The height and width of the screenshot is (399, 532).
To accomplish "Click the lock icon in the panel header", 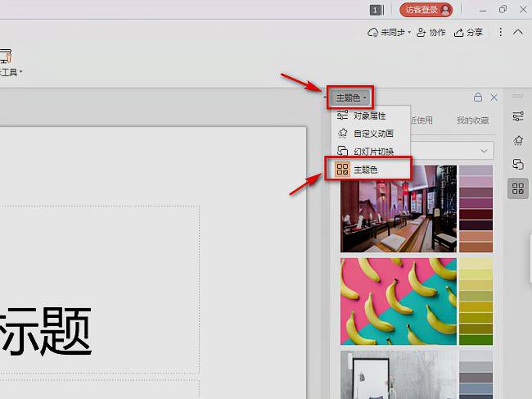I will pos(478,97).
